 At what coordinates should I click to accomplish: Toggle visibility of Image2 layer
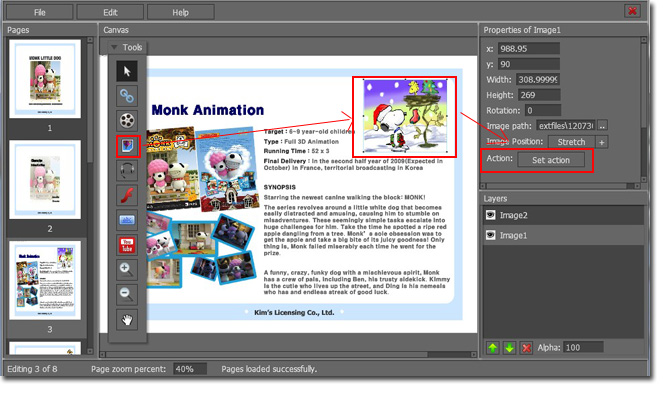[491, 215]
